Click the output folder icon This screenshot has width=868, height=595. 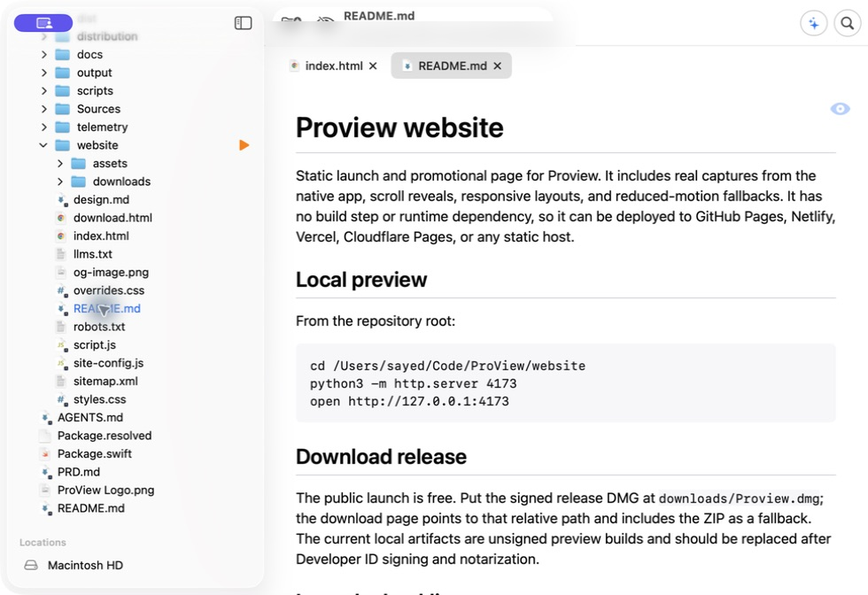click(x=63, y=73)
